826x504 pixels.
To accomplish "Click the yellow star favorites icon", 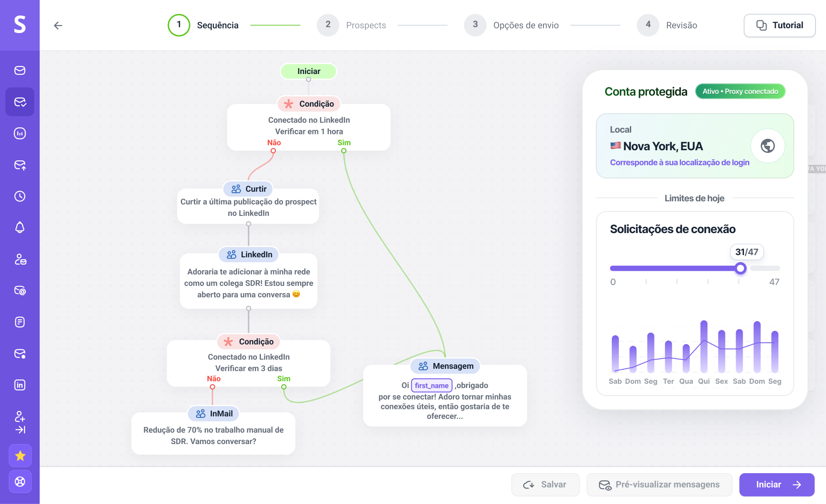I will (20, 456).
